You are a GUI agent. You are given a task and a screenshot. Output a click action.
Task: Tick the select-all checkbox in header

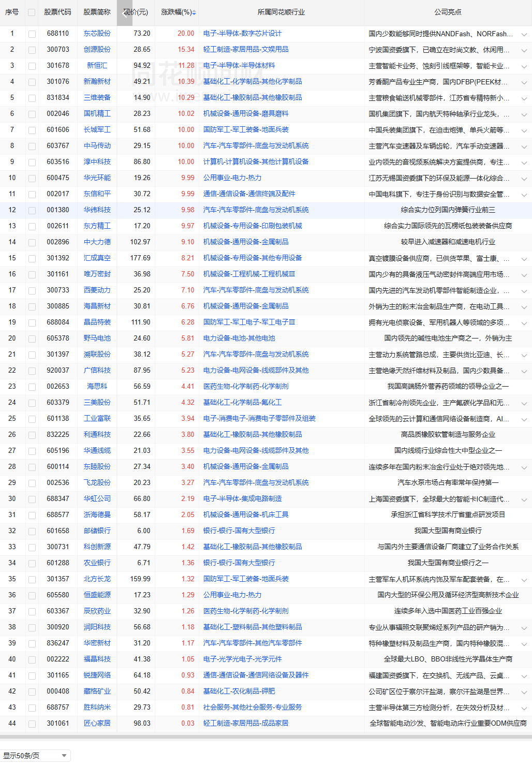pos(32,12)
